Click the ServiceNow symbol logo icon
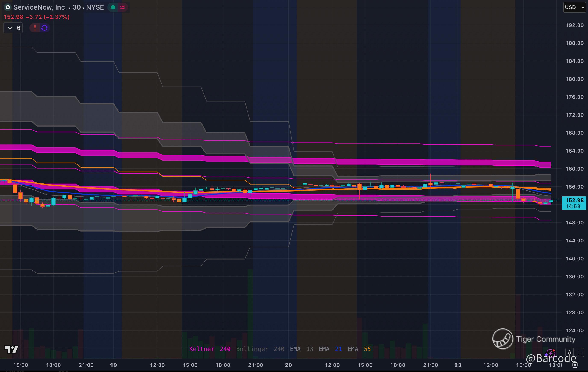The width and height of the screenshot is (588, 372). point(7,7)
